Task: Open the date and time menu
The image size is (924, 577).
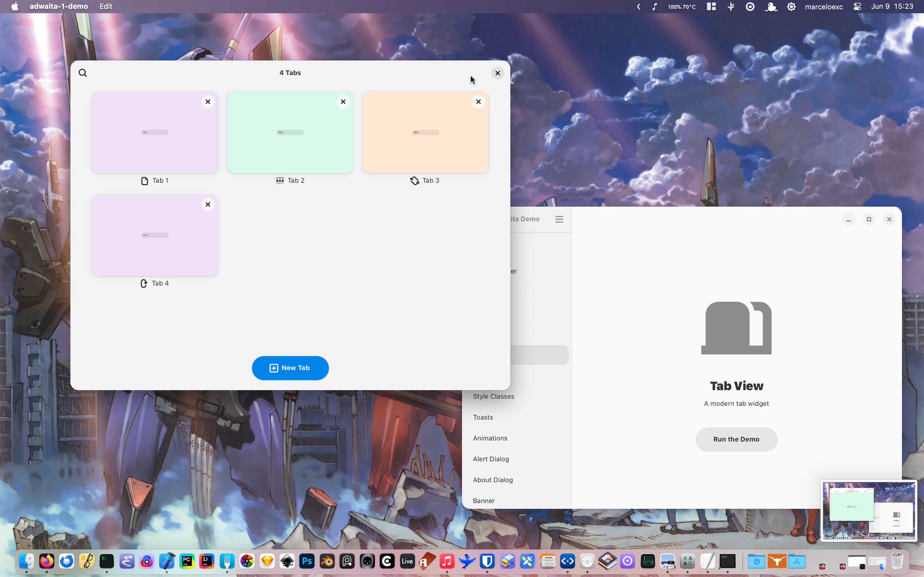Action: 892,6
